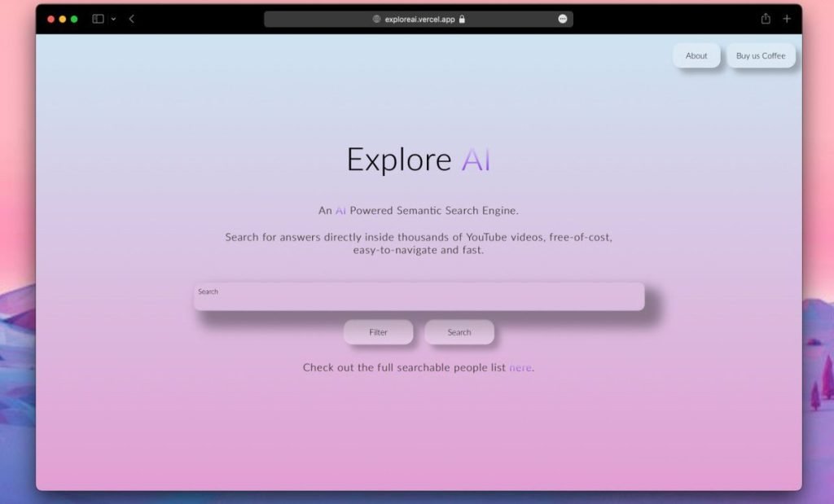
Task: Click the lock icon beside the URL
Action: coord(463,19)
